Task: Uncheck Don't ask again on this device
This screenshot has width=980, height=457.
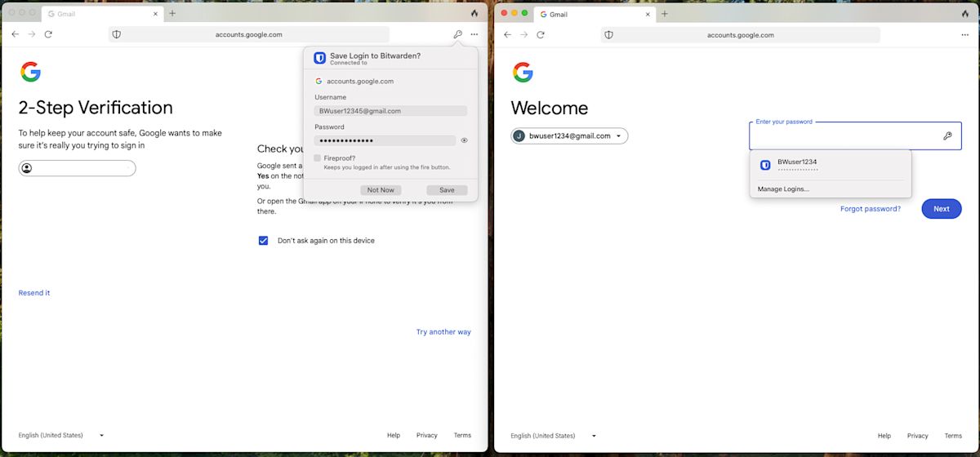Action: pyautogui.click(x=263, y=241)
